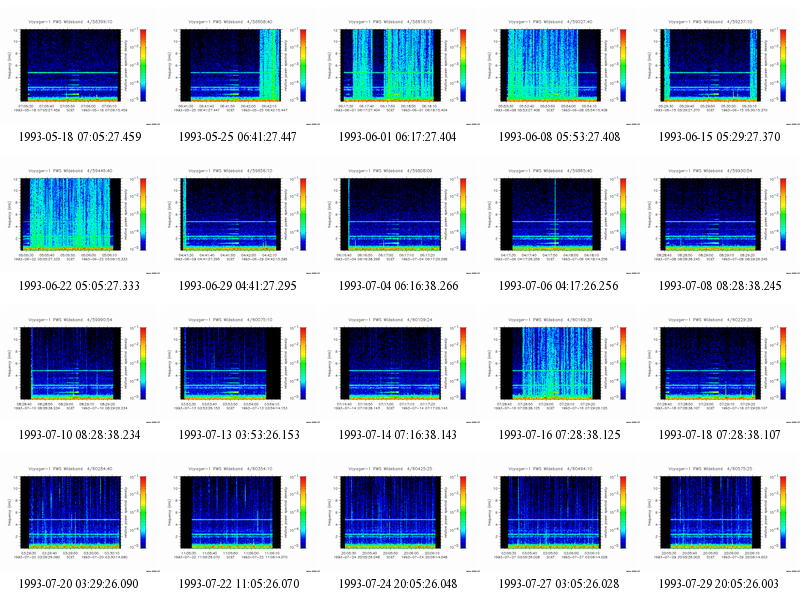
Task: Click the caption text '1993-05-18 07:05:27.459'
Action: point(80,137)
